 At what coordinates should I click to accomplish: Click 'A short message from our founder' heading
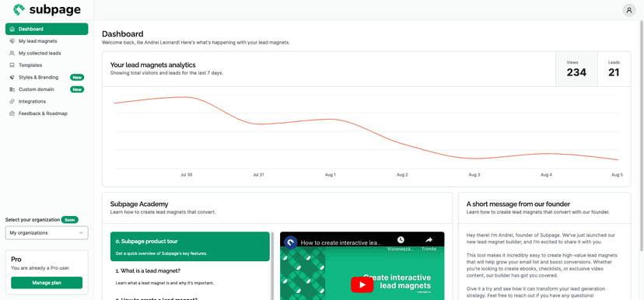pyautogui.click(x=518, y=204)
